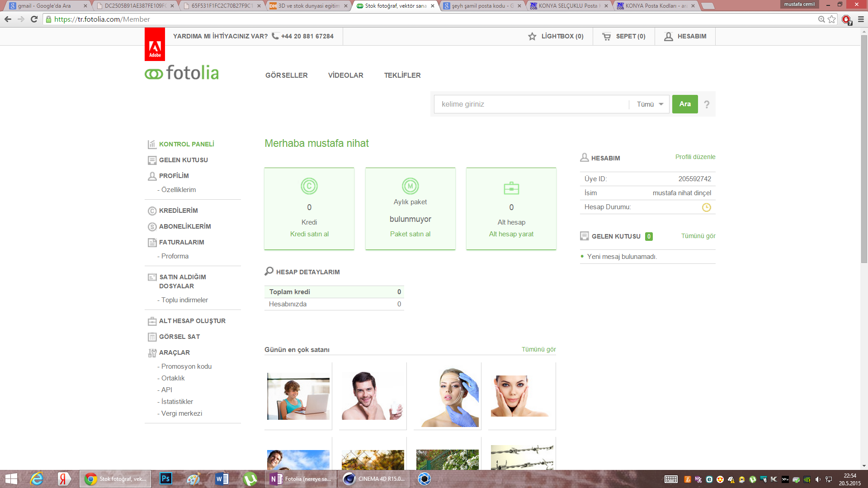Click the Aylık paket M icon
This screenshot has height=488, width=868.
tap(410, 186)
